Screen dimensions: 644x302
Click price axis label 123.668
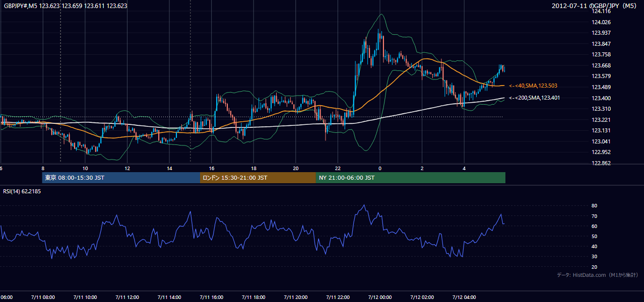click(x=602, y=65)
